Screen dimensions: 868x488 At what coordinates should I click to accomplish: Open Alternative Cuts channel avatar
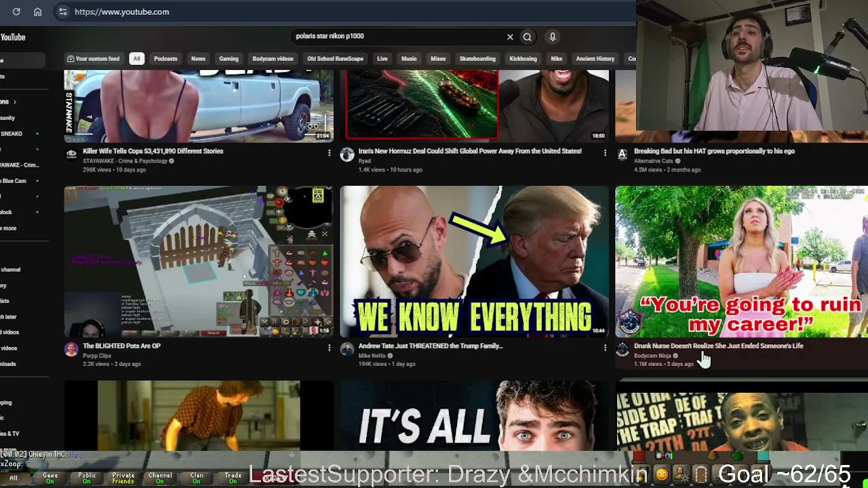(623, 155)
